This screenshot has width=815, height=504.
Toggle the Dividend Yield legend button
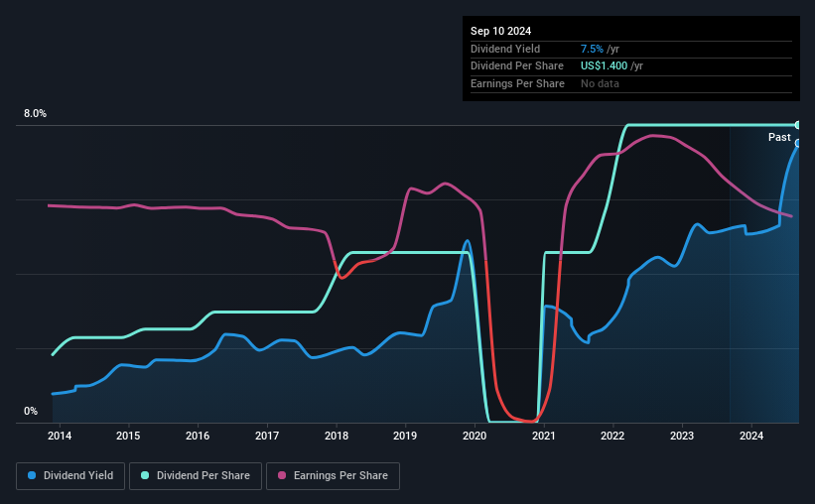(x=70, y=476)
